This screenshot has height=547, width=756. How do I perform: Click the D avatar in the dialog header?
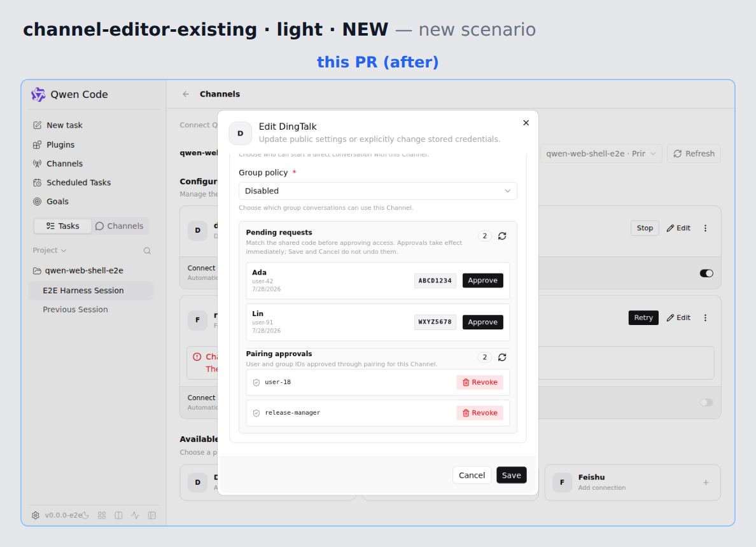[x=241, y=134]
